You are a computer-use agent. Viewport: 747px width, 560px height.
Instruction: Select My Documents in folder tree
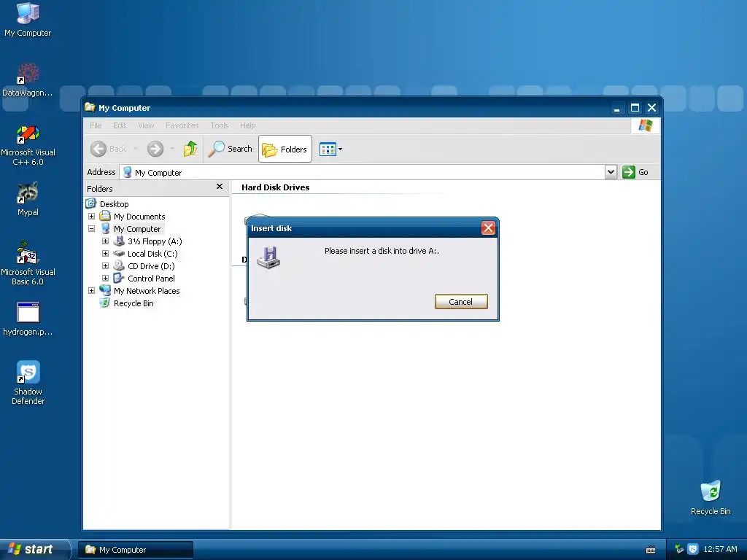(x=139, y=217)
